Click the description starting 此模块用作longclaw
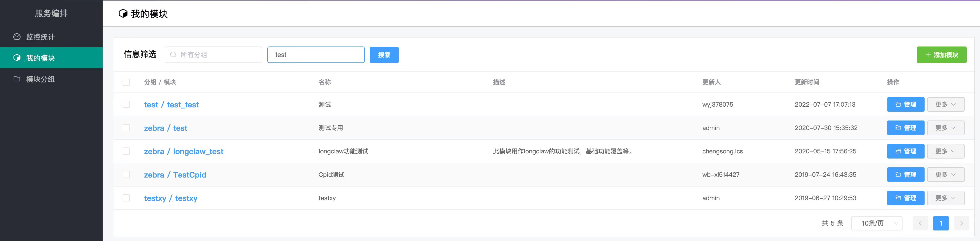Image resolution: width=980 pixels, height=241 pixels. [x=563, y=152]
